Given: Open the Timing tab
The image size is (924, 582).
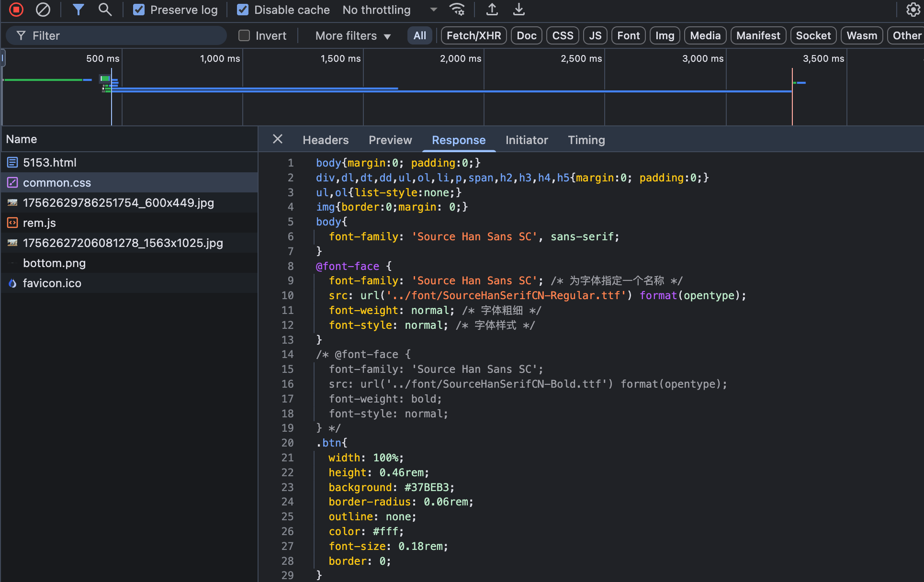Looking at the screenshot, I should 586,140.
